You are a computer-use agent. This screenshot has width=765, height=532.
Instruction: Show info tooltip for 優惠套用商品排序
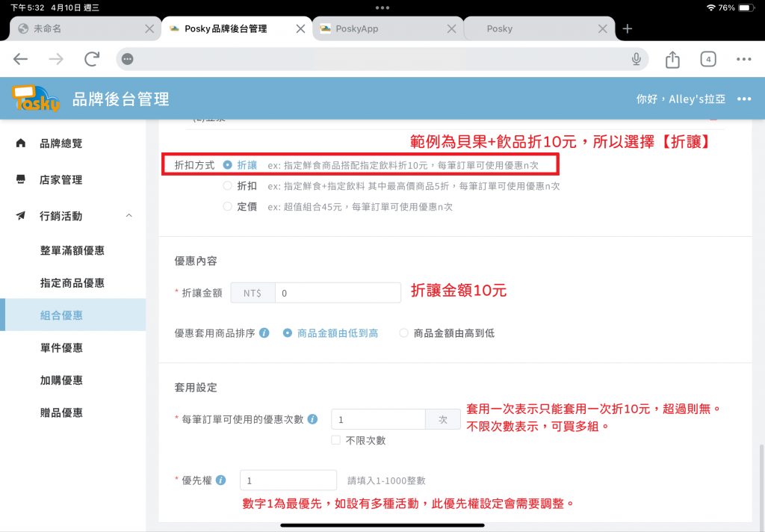[x=264, y=332]
